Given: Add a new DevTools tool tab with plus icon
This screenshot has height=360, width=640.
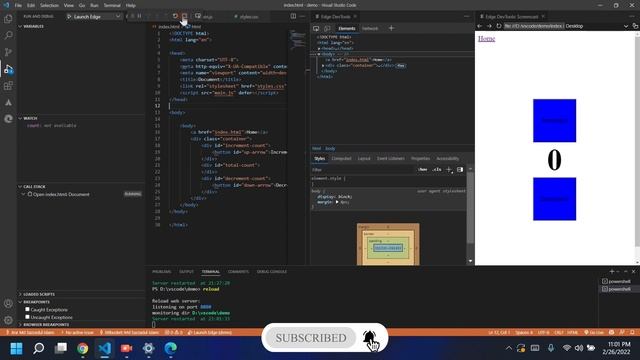Looking at the screenshot, I should click(x=391, y=28).
